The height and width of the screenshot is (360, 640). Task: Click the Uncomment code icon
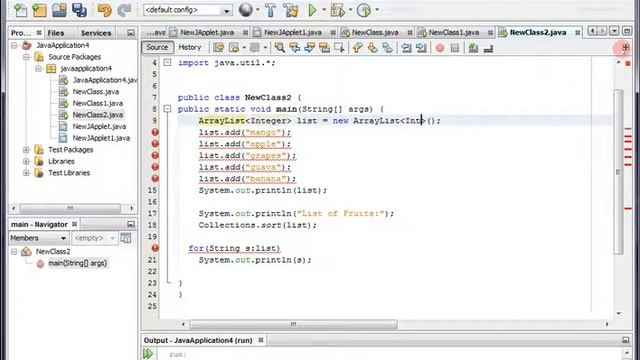tap(488, 48)
